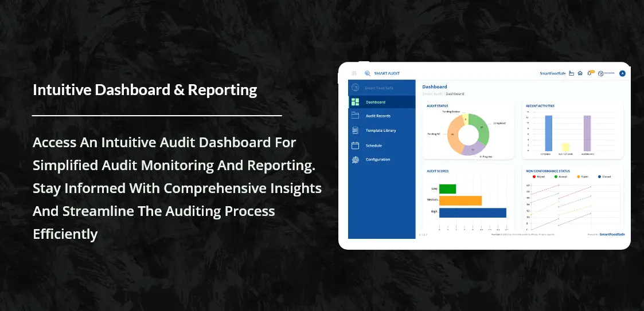
Task: Click the blue High audit score bar
Action: (473, 212)
